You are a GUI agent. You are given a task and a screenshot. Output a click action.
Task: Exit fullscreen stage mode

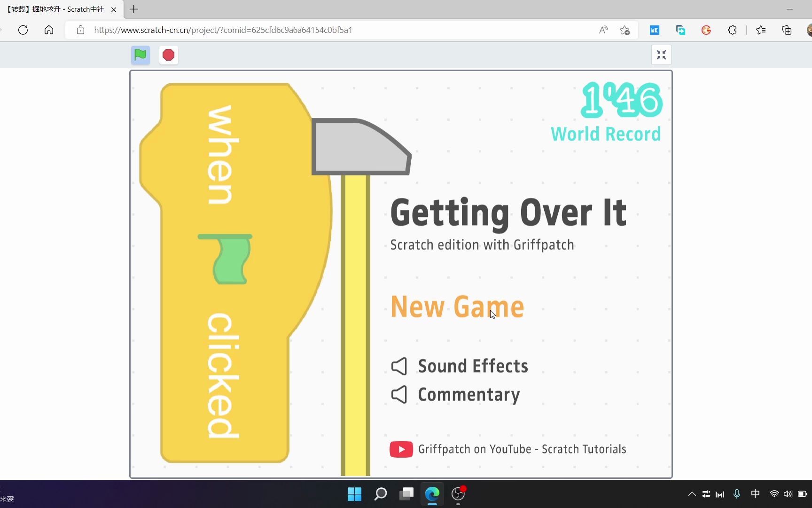click(x=661, y=55)
